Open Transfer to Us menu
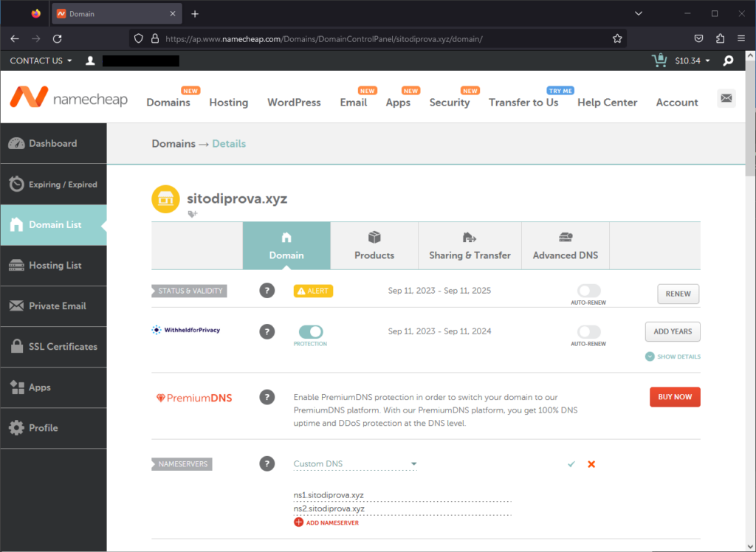Screen dimensions: 756x552 (523, 102)
